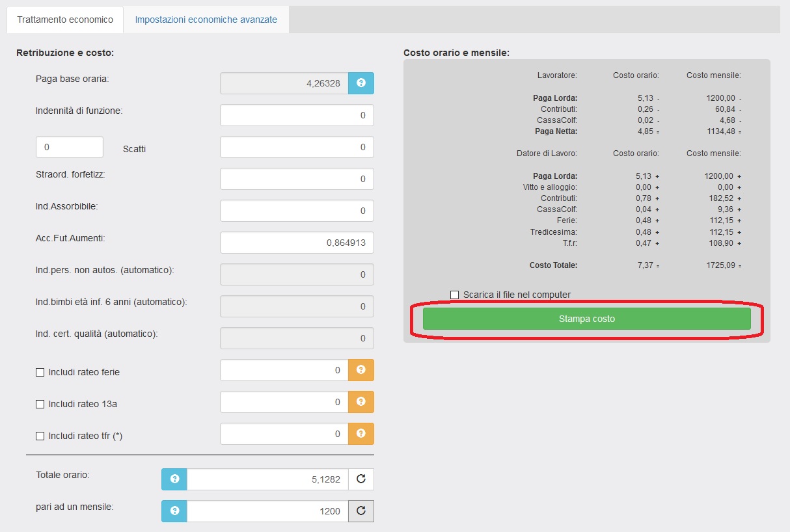Click blue help icon for Totale orario
The width and height of the screenshot is (790, 532).
[x=174, y=479]
